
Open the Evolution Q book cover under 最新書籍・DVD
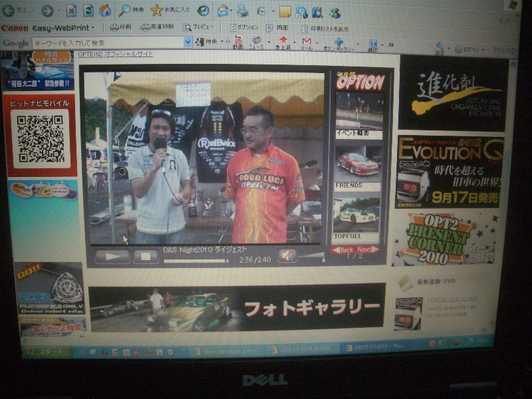tap(408, 314)
